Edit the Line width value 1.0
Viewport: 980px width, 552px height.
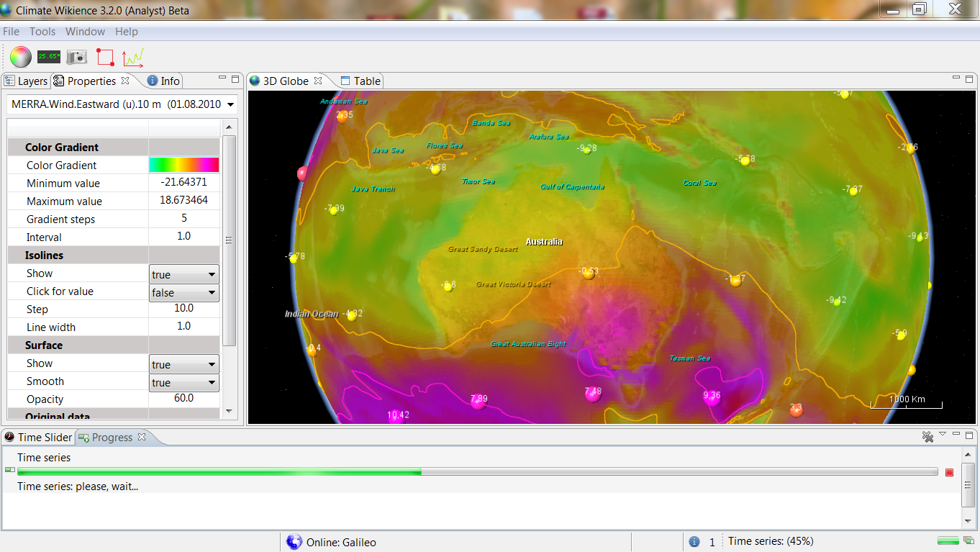[184, 327]
